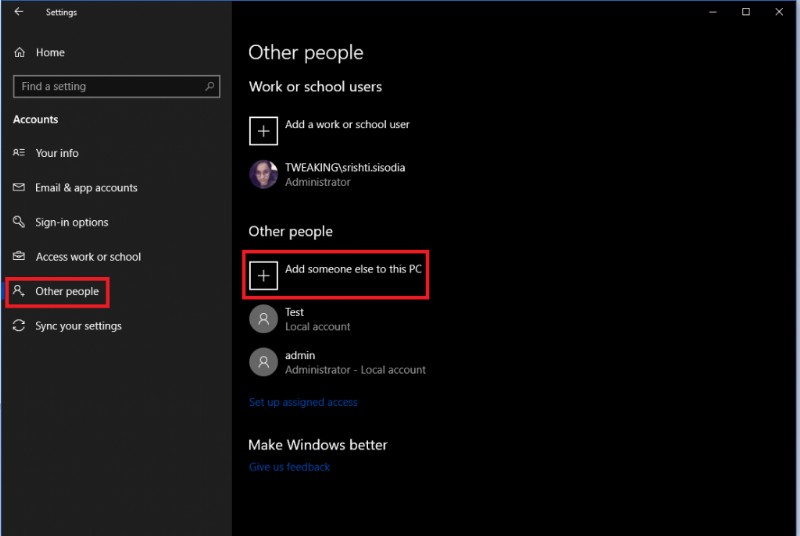800x536 pixels.
Task: Open Sync your settings page
Action: 67,326
